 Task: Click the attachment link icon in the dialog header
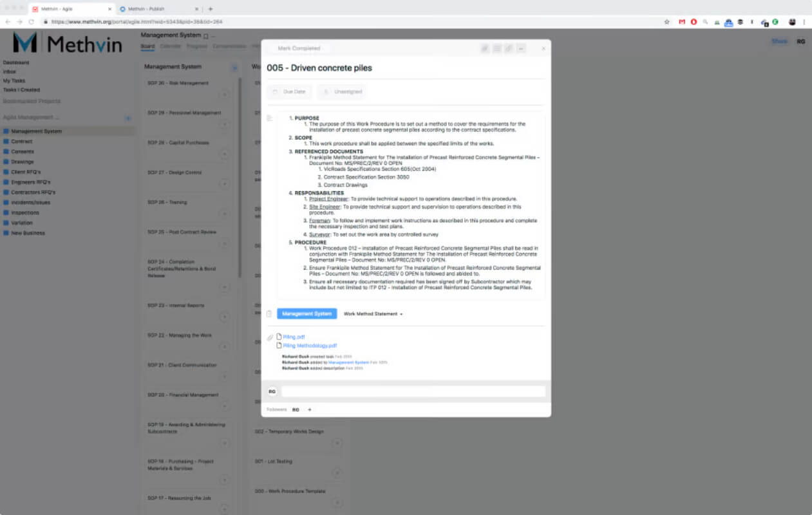509,48
